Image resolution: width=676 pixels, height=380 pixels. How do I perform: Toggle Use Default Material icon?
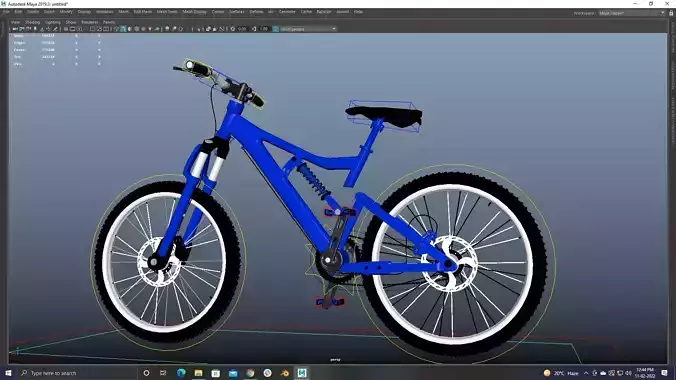(130, 29)
